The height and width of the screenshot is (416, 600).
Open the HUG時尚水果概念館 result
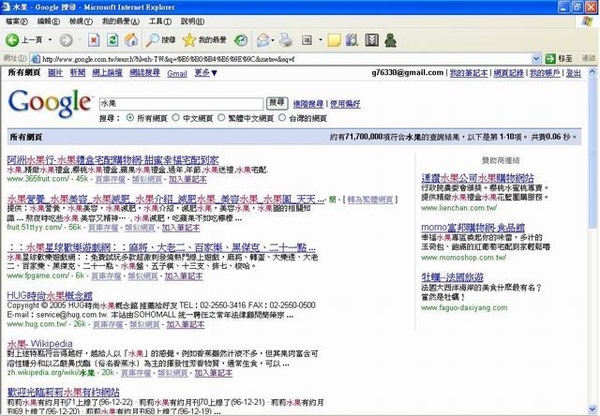click(x=50, y=295)
